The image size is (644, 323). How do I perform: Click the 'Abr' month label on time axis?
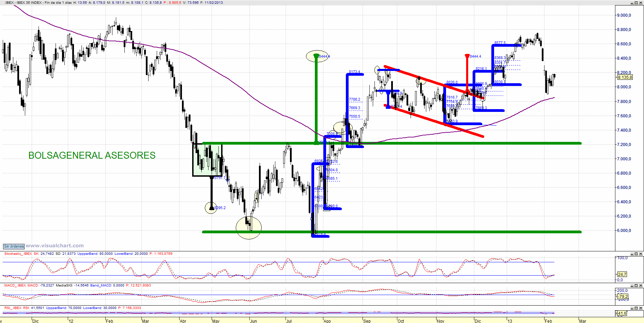183,321
